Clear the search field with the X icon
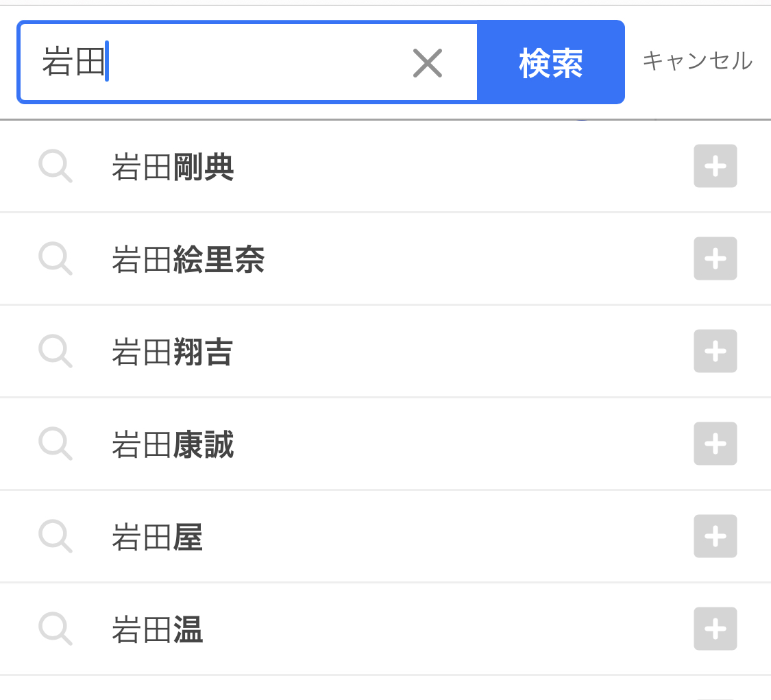 [x=427, y=63]
